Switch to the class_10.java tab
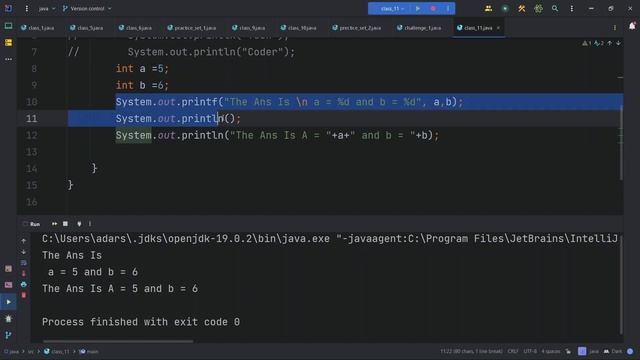Screen dimensions: 640x360 [299, 28]
